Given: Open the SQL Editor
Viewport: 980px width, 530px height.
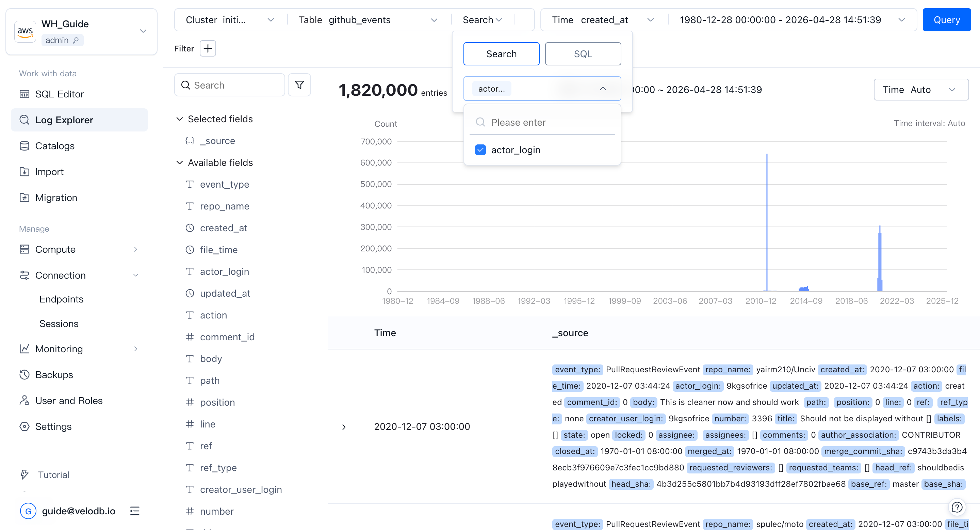Looking at the screenshot, I should point(59,94).
